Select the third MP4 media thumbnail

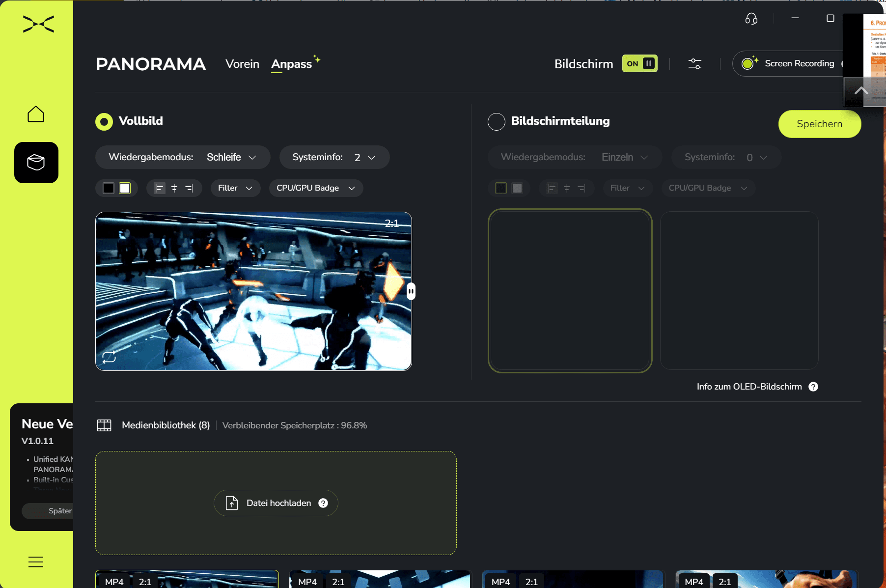pyautogui.click(x=574, y=579)
